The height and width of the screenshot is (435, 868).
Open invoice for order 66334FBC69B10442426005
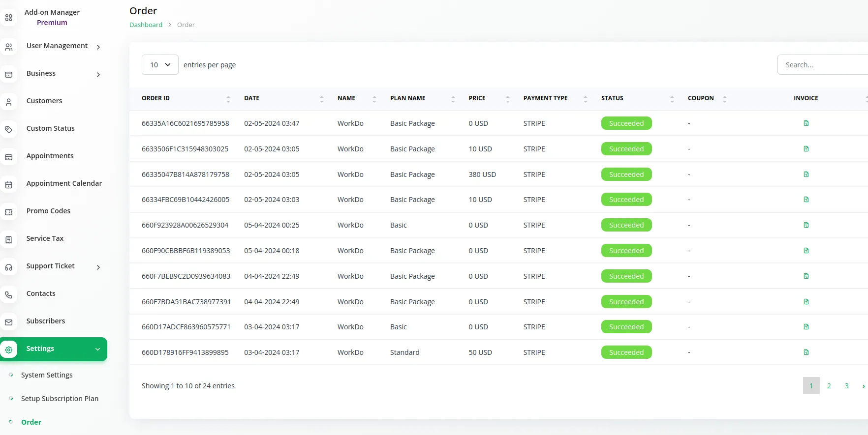806,199
